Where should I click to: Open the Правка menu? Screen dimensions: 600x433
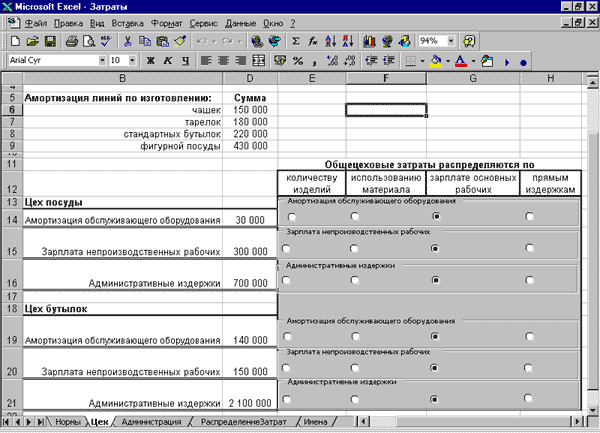click(68, 23)
